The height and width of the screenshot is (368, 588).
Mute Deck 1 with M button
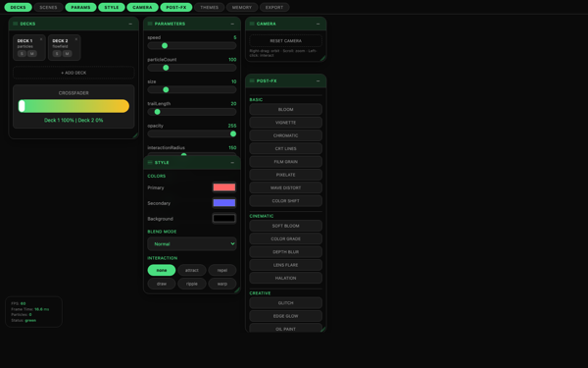tap(32, 54)
